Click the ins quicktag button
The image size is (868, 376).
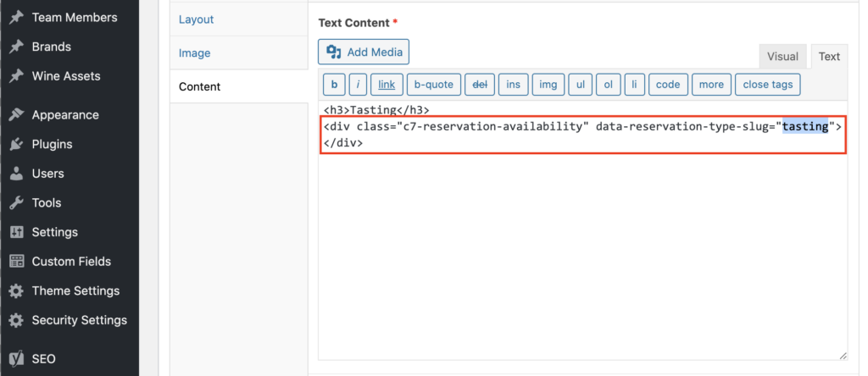point(513,85)
